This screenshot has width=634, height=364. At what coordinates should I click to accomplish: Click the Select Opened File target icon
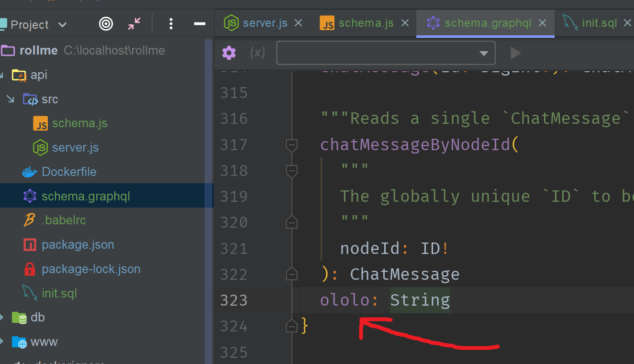click(x=106, y=23)
